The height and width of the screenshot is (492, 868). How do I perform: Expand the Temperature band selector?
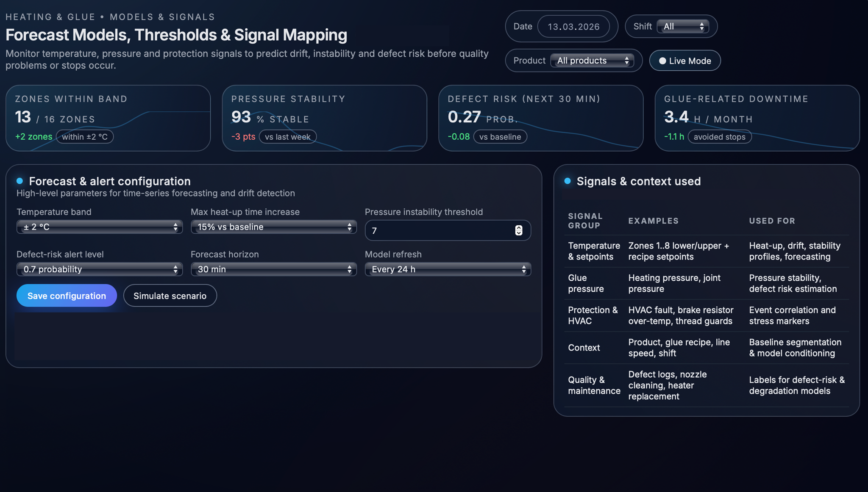pyautogui.click(x=100, y=227)
